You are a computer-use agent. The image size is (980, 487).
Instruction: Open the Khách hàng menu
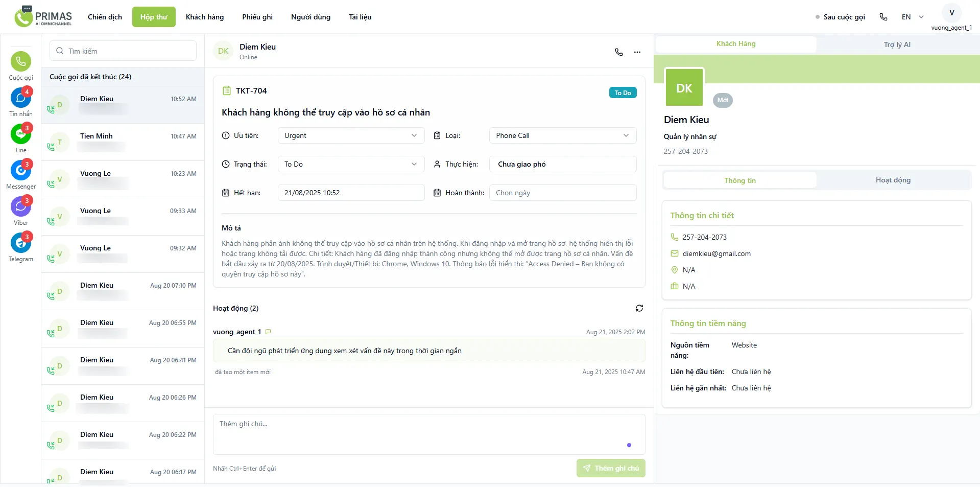(205, 17)
